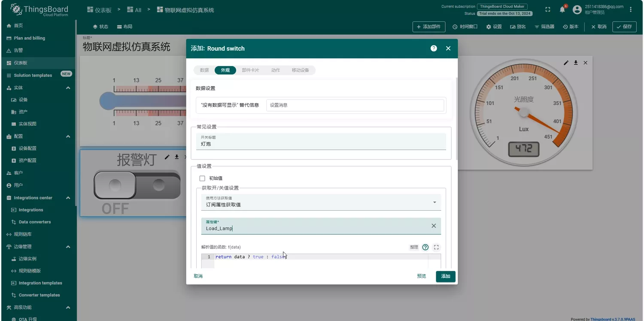Collapse the Integrations center section
The width and height of the screenshot is (644, 321).
click(68, 198)
